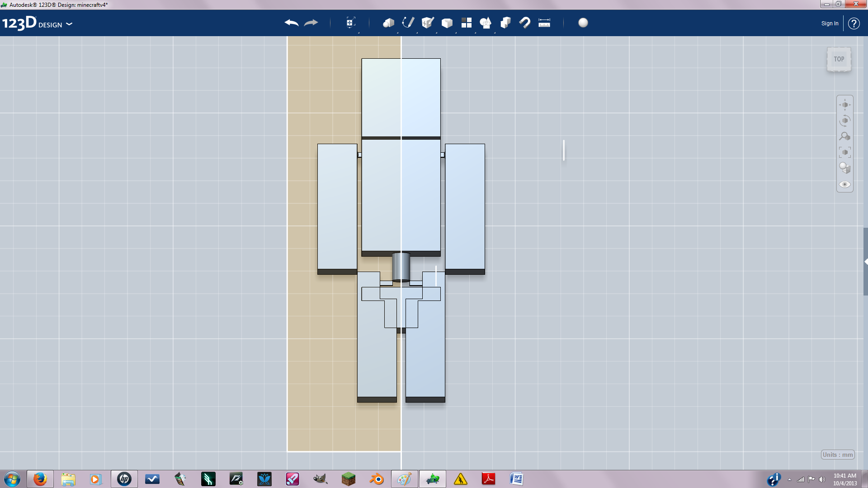Select the cylinder joint below the torso
This screenshot has height=488, width=868.
(401, 267)
